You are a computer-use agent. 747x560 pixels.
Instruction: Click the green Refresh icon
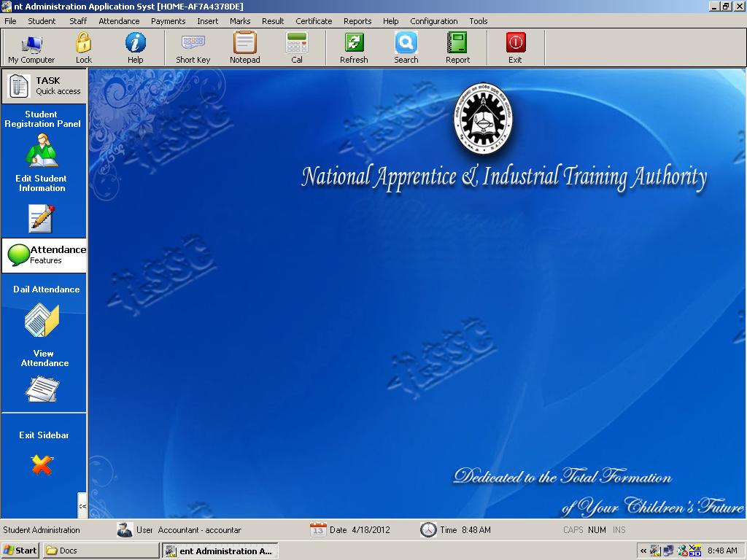[x=354, y=43]
